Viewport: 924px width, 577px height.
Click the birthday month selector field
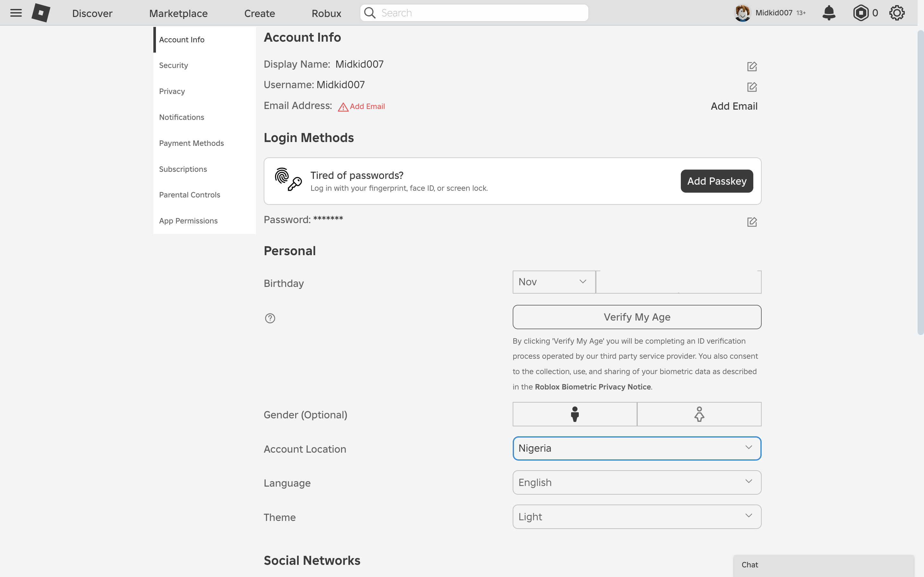point(553,282)
